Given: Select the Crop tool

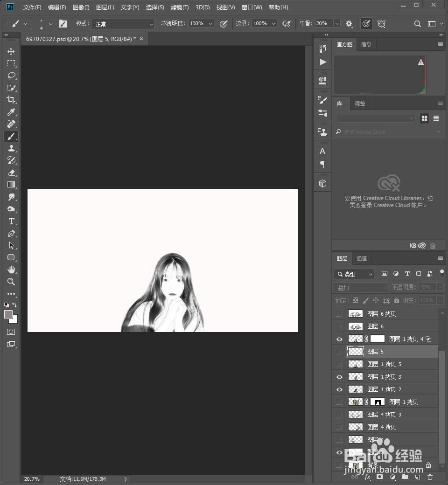Looking at the screenshot, I should (x=11, y=100).
